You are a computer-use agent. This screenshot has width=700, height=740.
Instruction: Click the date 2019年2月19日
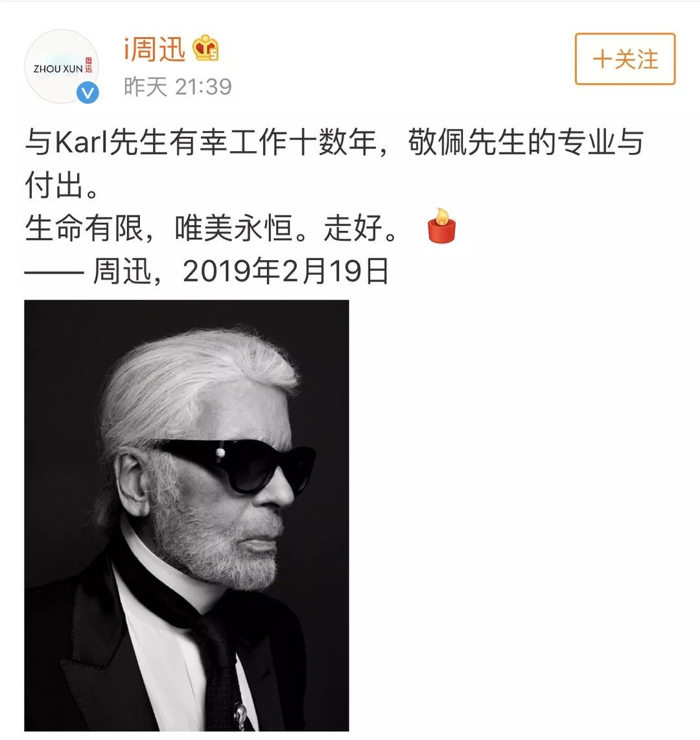coord(286,271)
